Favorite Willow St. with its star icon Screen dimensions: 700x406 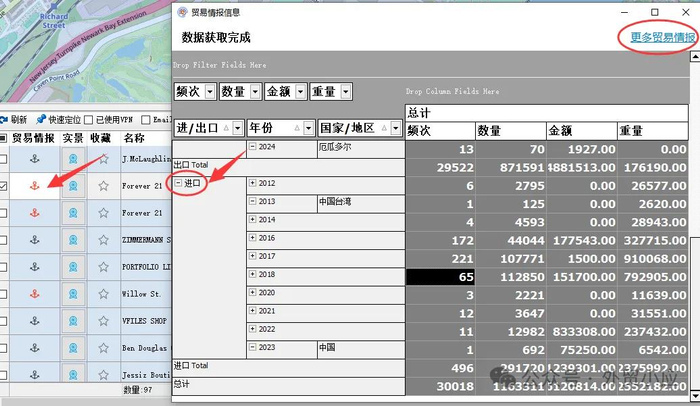pos(104,294)
